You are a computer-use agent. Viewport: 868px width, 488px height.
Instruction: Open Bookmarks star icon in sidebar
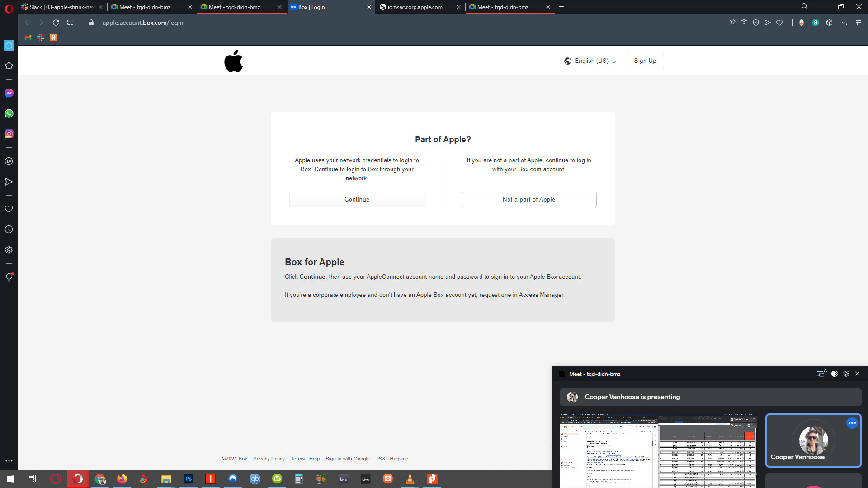pyautogui.click(x=9, y=66)
